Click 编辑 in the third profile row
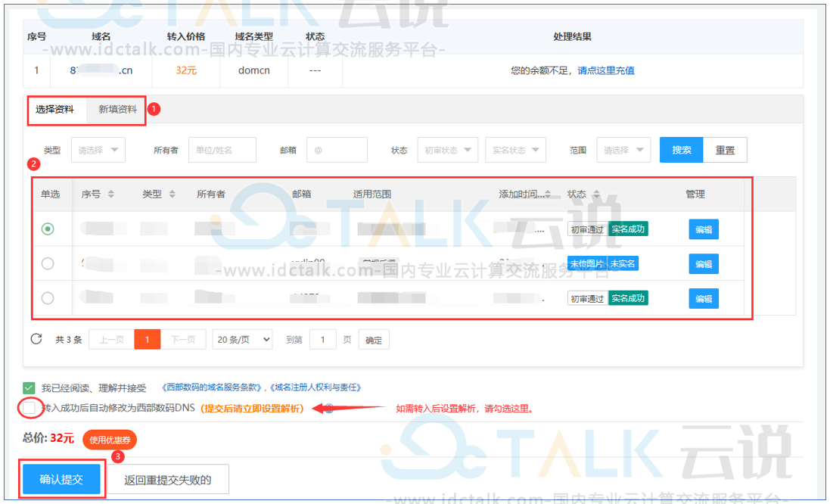830x504 pixels. click(704, 299)
